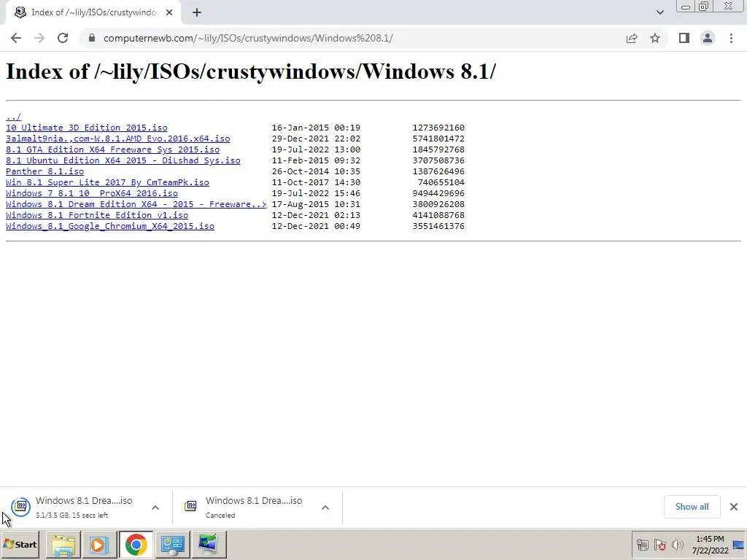The height and width of the screenshot is (560, 747).
Task: Download 8.1 Ubuntu Edition X64 iso
Action: 123,160
